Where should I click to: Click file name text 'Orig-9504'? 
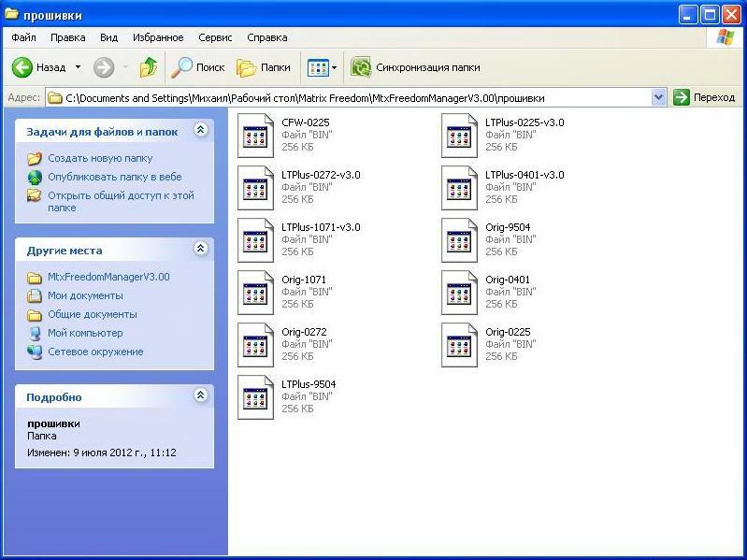(508, 227)
